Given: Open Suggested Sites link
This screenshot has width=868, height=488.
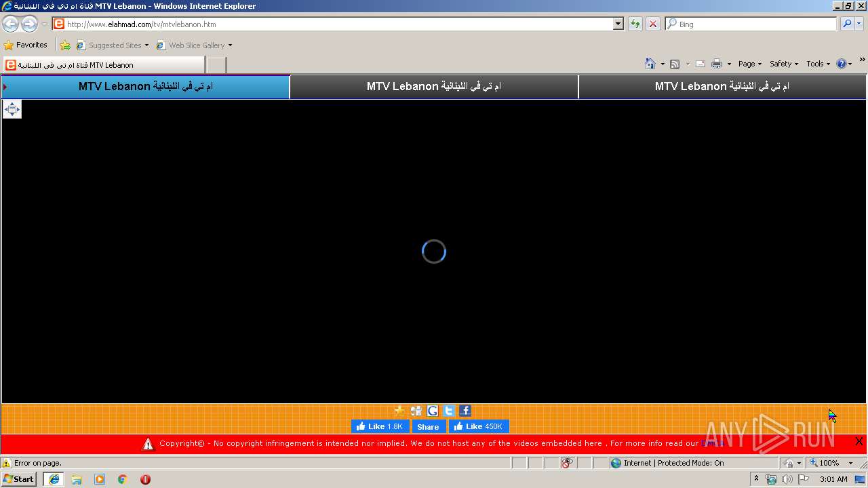Looking at the screenshot, I should 112,45.
